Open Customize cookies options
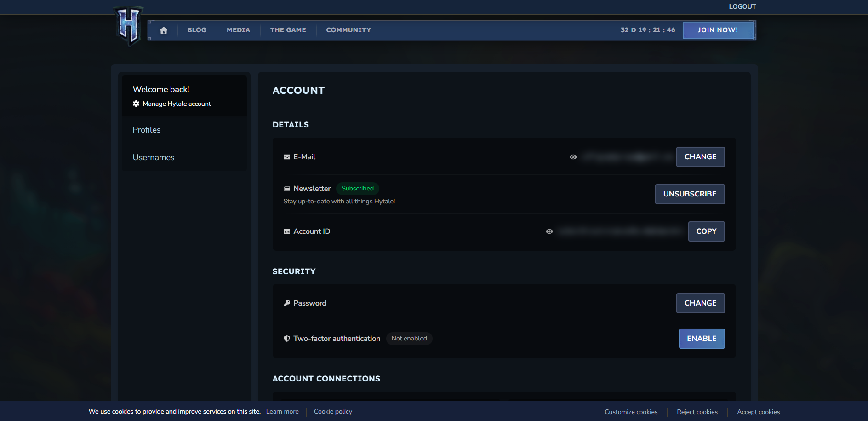 631,412
